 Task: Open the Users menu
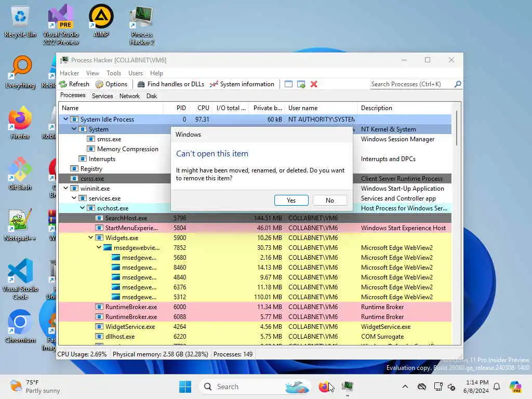coord(136,73)
